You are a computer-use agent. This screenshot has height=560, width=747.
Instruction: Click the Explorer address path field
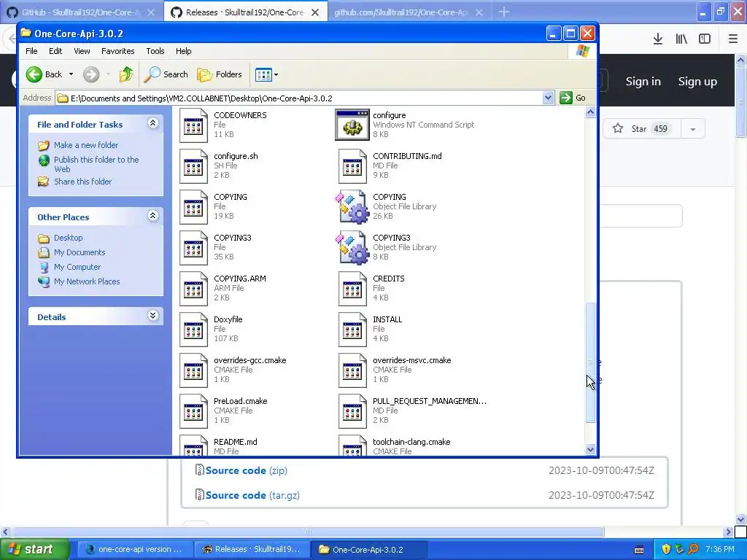[x=305, y=98]
